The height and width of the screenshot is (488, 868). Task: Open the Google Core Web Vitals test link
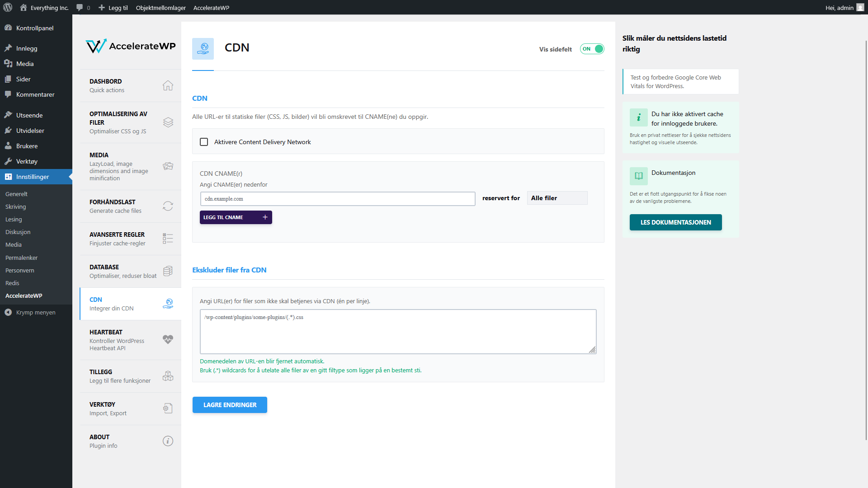[680, 81]
